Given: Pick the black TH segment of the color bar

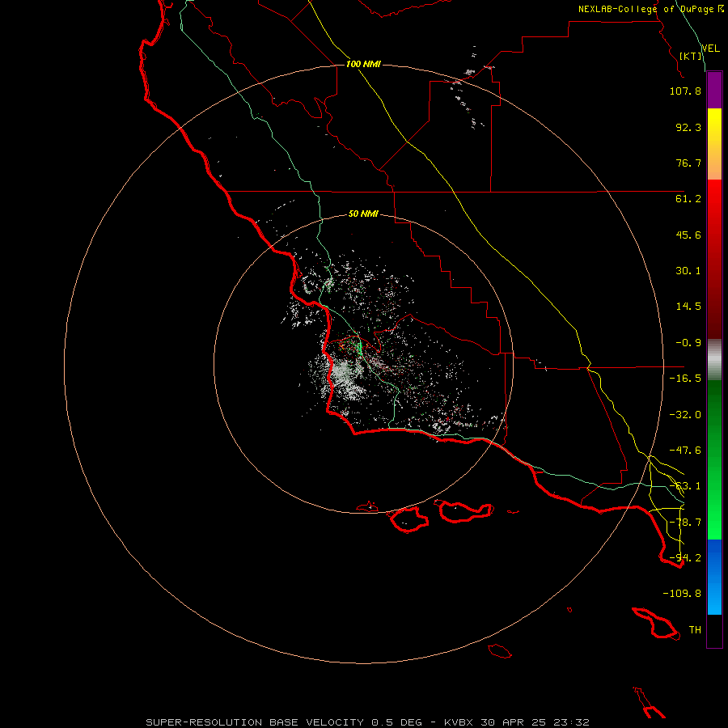Looking at the screenshot, I should click(x=714, y=631).
